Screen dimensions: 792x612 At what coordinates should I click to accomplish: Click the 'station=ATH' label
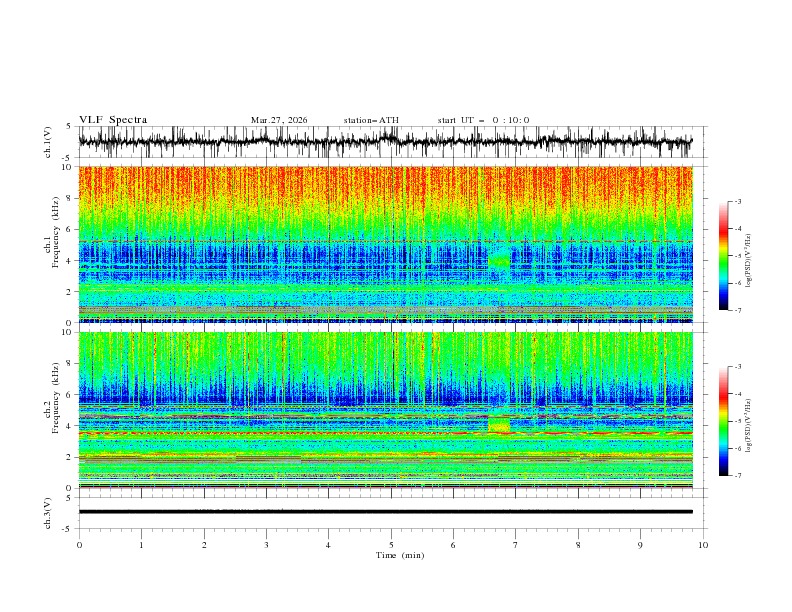(371, 120)
